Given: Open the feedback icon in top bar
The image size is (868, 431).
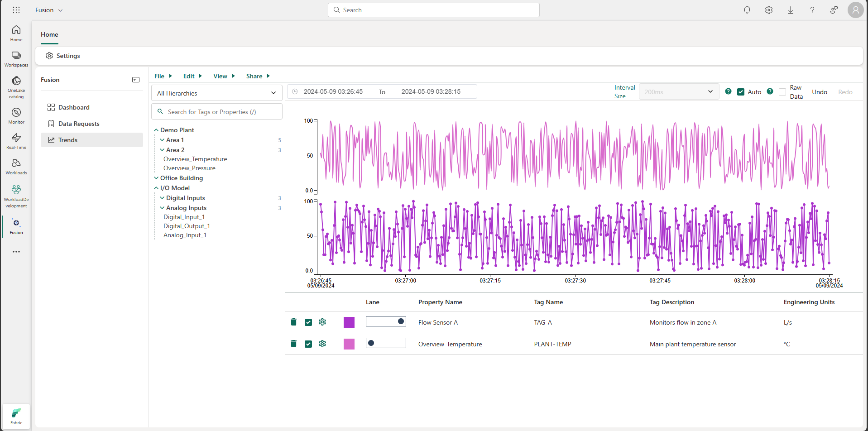Looking at the screenshot, I should (x=834, y=10).
